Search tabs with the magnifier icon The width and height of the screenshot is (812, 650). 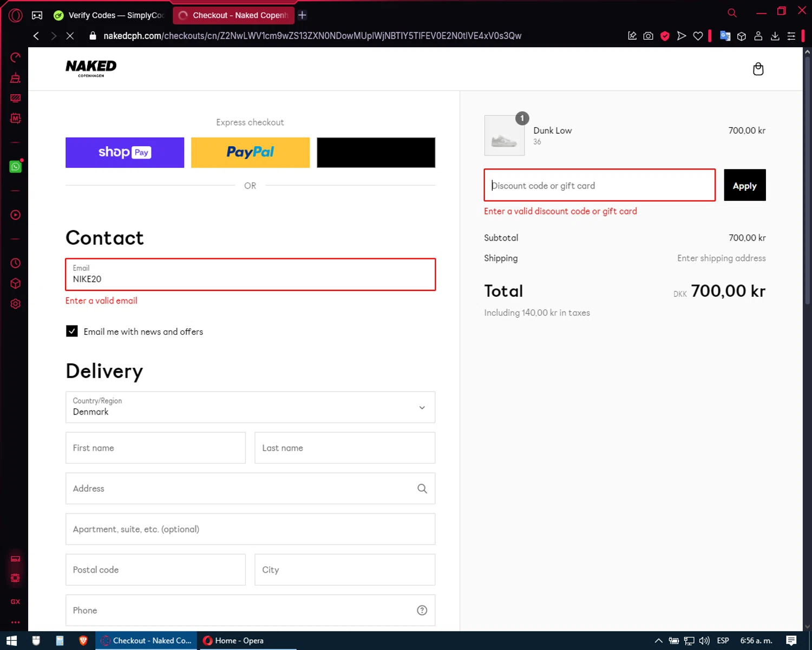732,12
